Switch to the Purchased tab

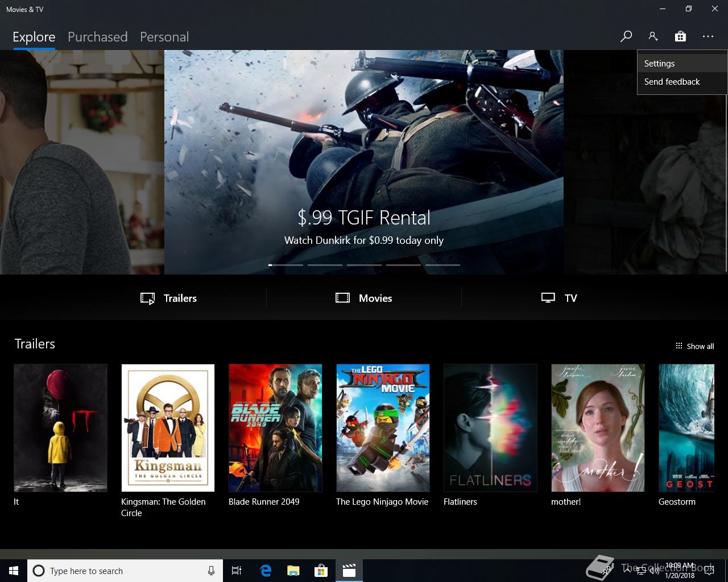tap(97, 37)
